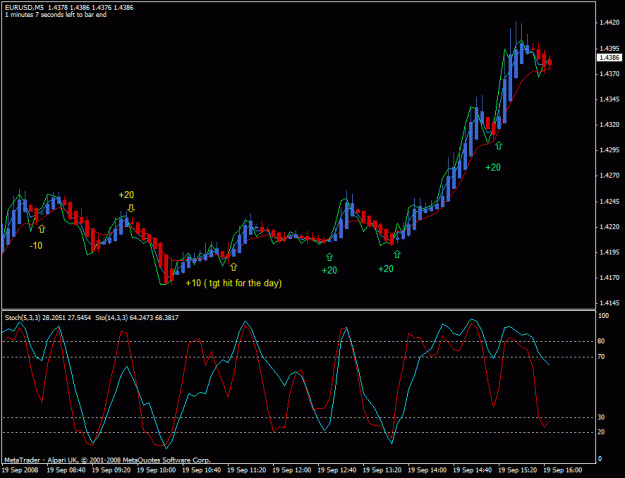Click the '19 Sep 12:00' time axis label

pyautogui.click(x=292, y=470)
